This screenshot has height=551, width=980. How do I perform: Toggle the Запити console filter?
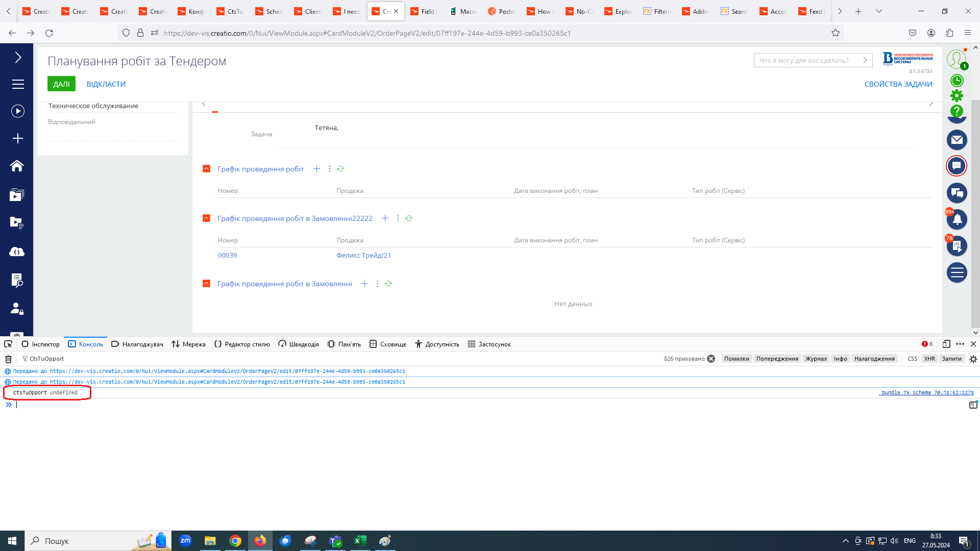click(951, 359)
